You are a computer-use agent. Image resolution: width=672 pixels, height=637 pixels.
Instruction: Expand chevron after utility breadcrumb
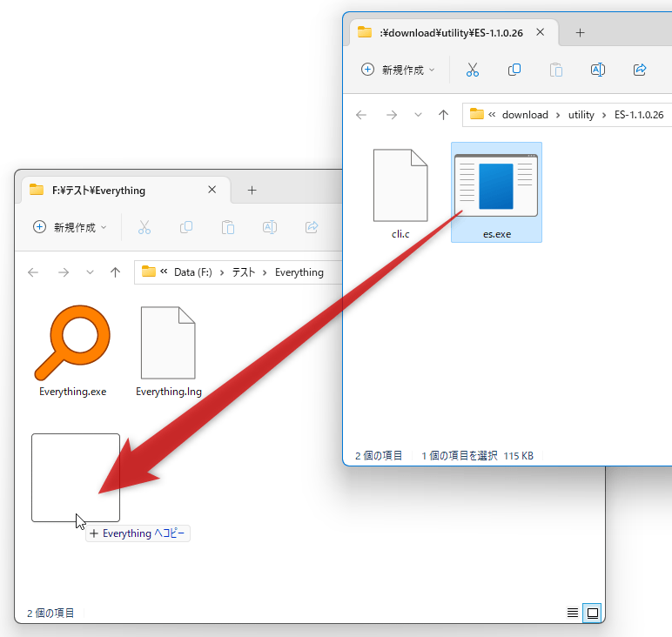(x=604, y=115)
